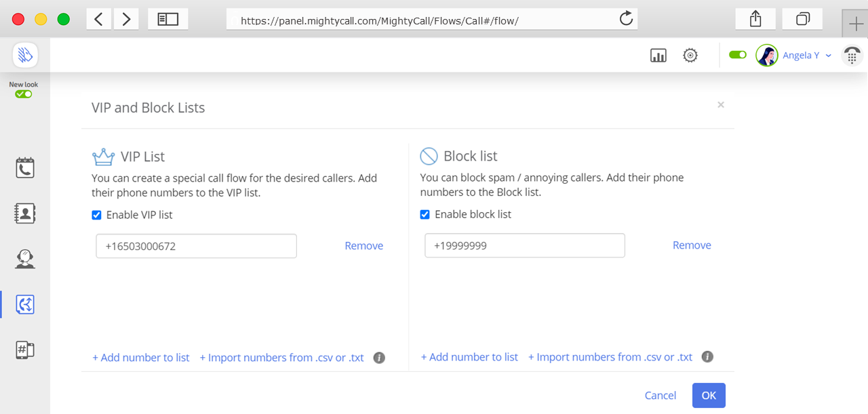
Task: Click the blocked number field +19999999
Action: pos(525,245)
